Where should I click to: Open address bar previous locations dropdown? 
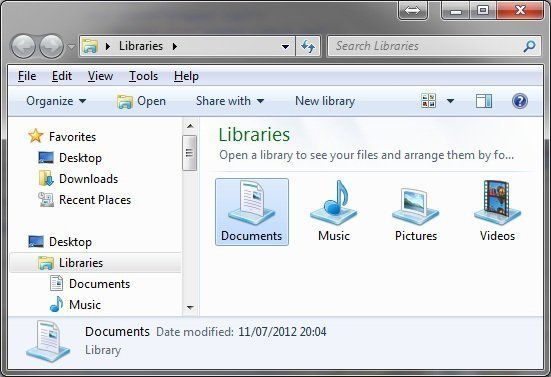[x=285, y=46]
